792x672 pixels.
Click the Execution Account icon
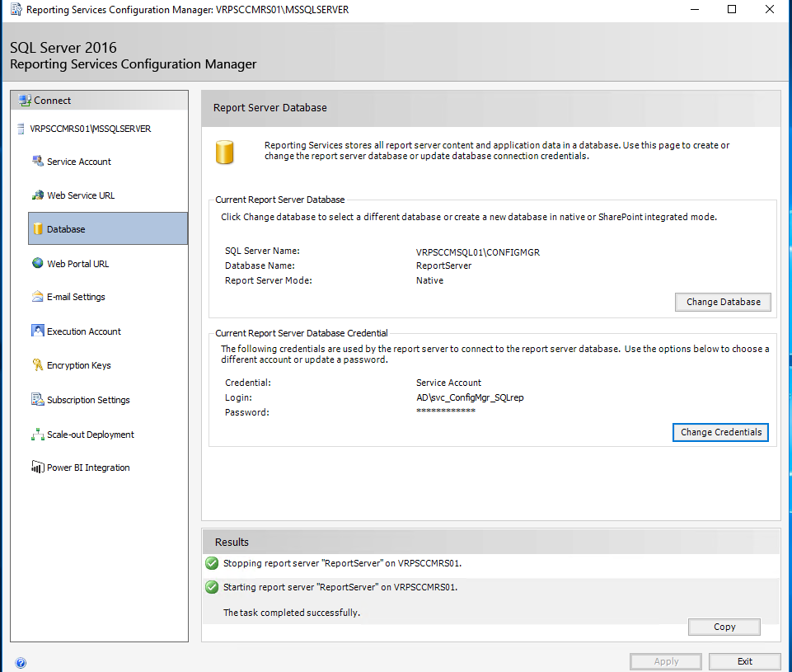coord(38,331)
